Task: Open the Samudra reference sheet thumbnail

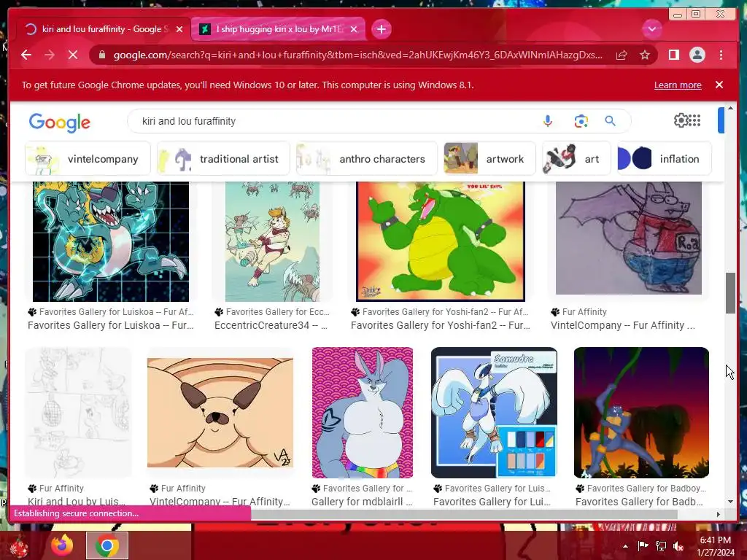Action: click(494, 413)
